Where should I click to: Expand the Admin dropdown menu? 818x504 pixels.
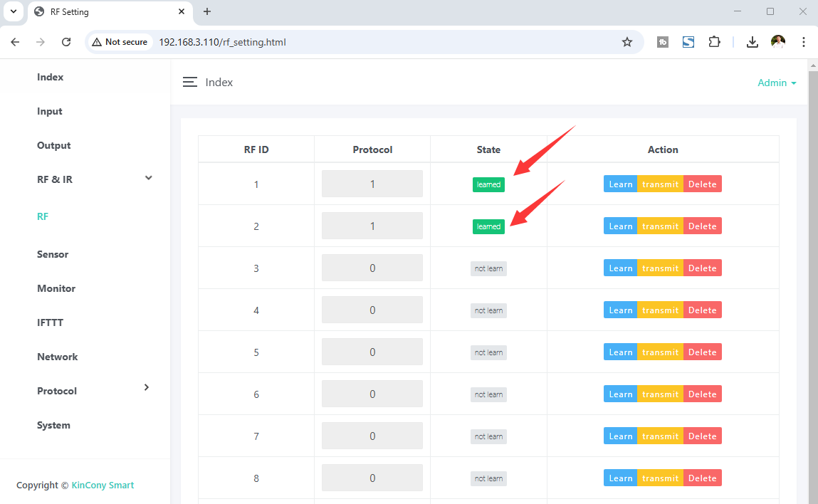click(777, 83)
